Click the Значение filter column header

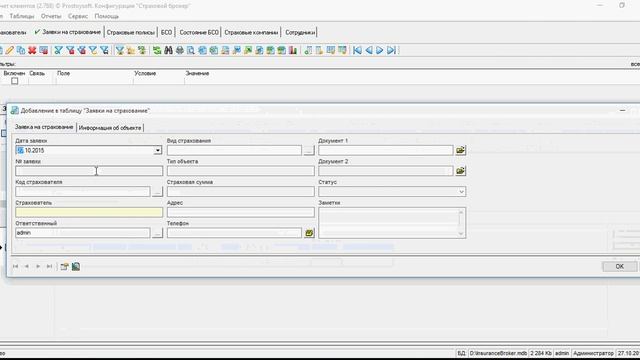click(x=197, y=73)
